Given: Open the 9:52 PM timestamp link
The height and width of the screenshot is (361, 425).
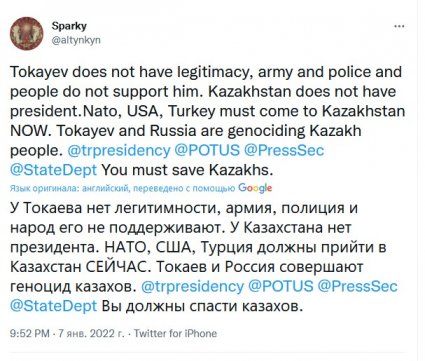Looking at the screenshot, I should tap(30, 333).
